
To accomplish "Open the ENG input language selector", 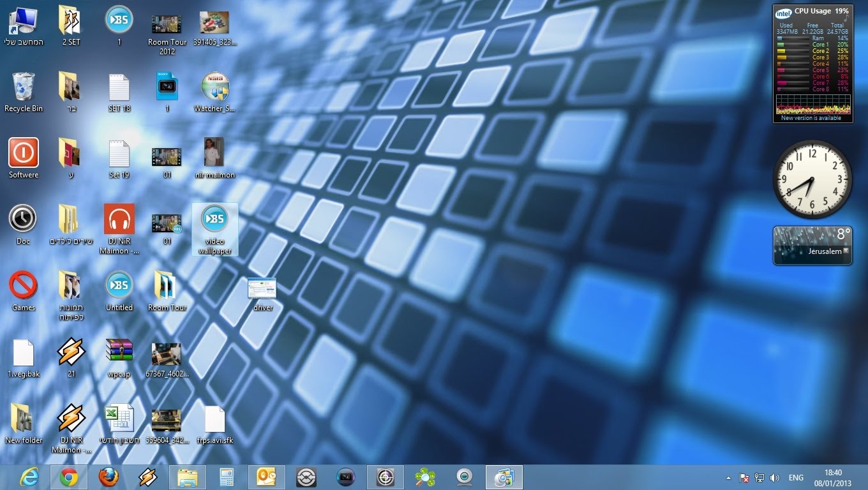I will click(796, 478).
